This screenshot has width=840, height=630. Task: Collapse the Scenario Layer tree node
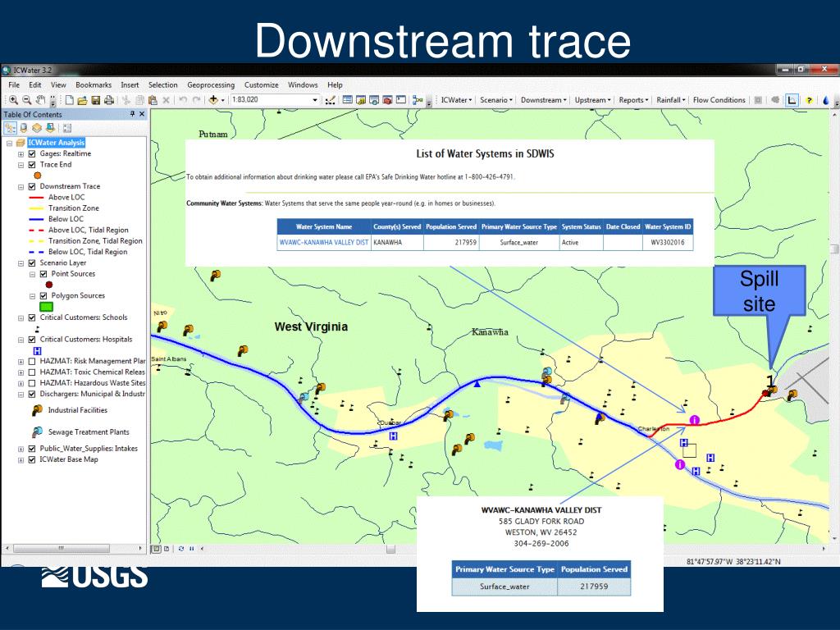click(x=21, y=263)
